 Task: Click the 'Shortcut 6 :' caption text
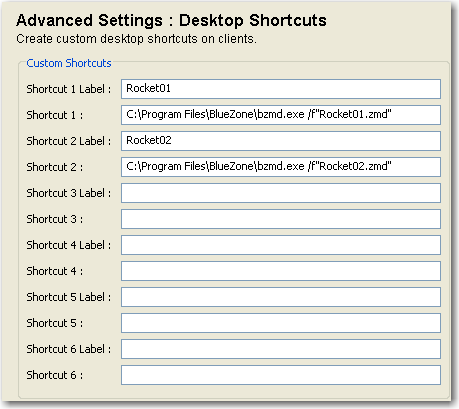click(x=55, y=375)
